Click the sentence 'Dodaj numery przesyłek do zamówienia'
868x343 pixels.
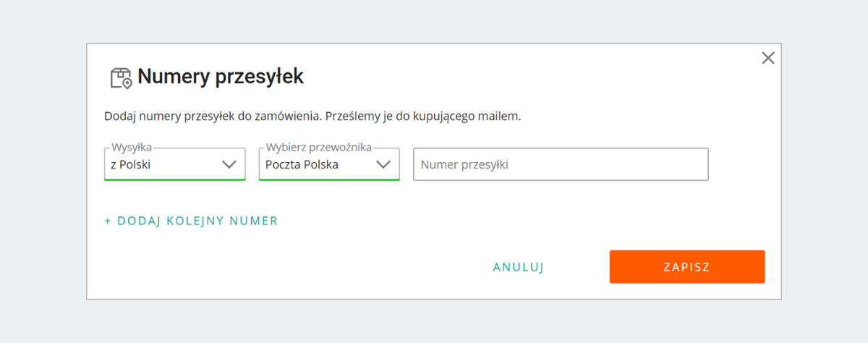212,116
